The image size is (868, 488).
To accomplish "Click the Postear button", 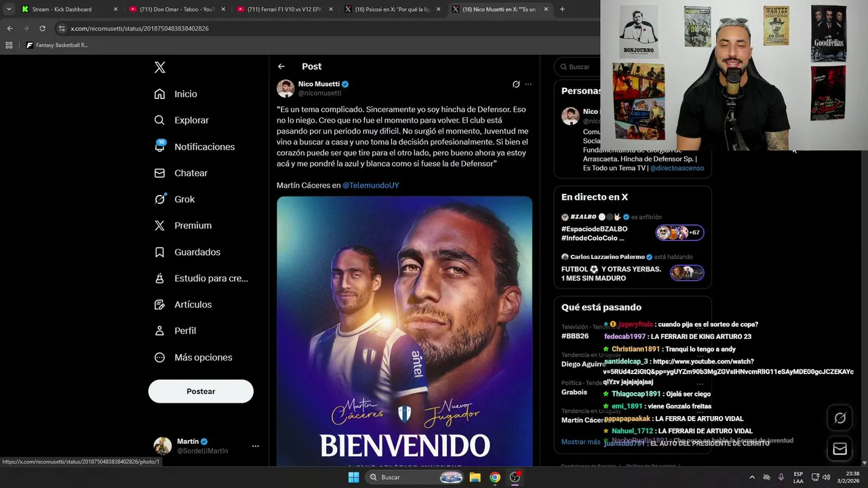I will [201, 391].
